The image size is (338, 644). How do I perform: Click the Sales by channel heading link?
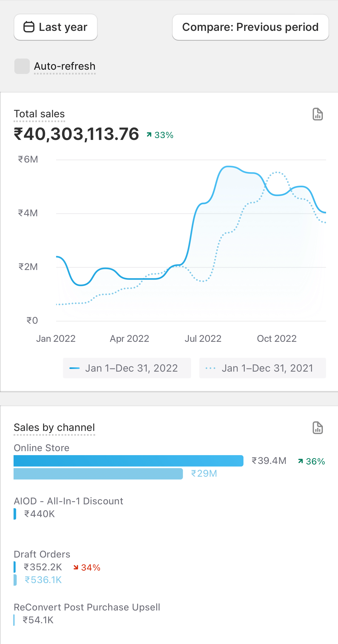point(54,427)
